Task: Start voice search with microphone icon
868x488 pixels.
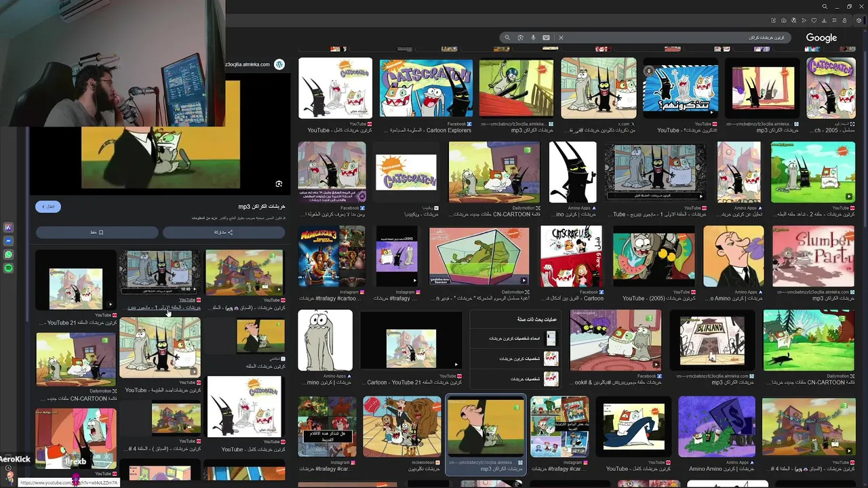Action: (x=533, y=38)
